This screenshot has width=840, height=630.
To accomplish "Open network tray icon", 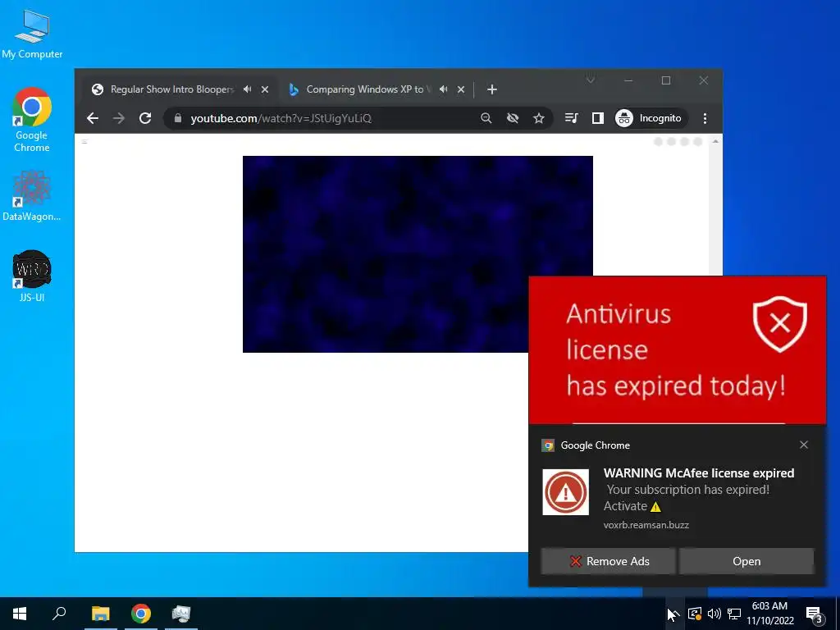I will [734, 614].
